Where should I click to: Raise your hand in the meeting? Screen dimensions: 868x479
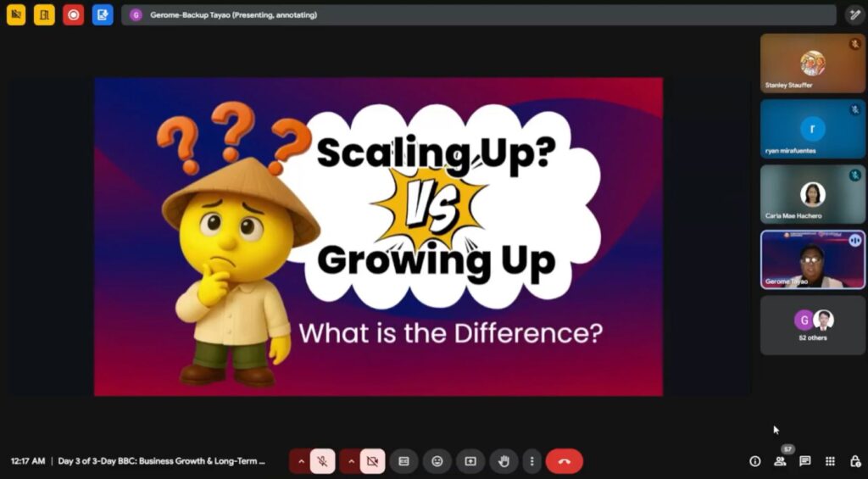[x=504, y=461]
